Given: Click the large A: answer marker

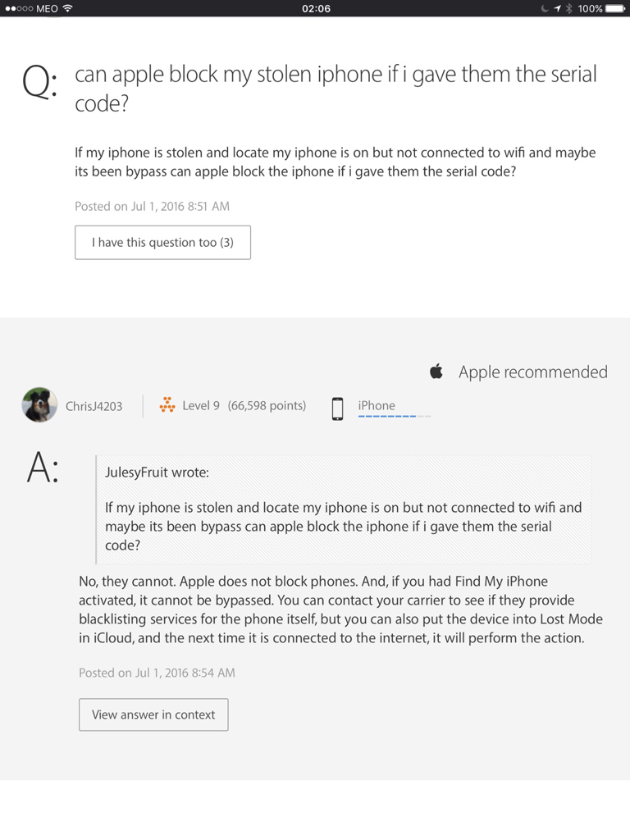Looking at the screenshot, I should (x=43, y=468).
